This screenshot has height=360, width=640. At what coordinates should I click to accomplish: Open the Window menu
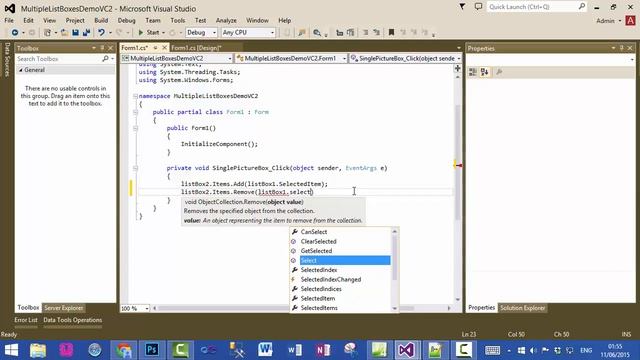click(x=257, y=20)
